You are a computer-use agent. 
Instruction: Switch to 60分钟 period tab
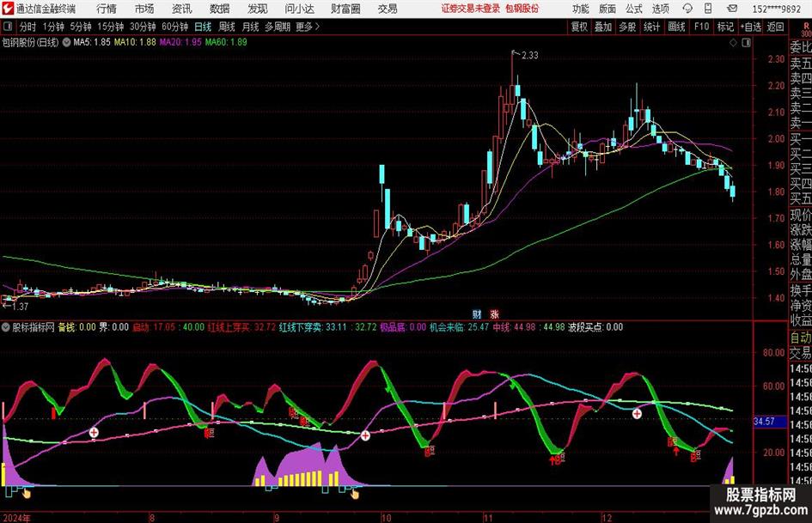coord(174,27)
